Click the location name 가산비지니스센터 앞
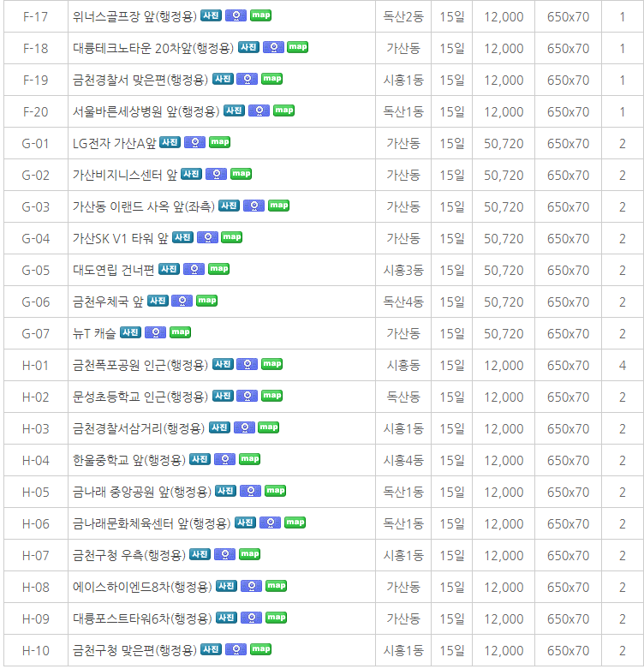The width and height of the screenshot is (644, 669). pos(125,176)
